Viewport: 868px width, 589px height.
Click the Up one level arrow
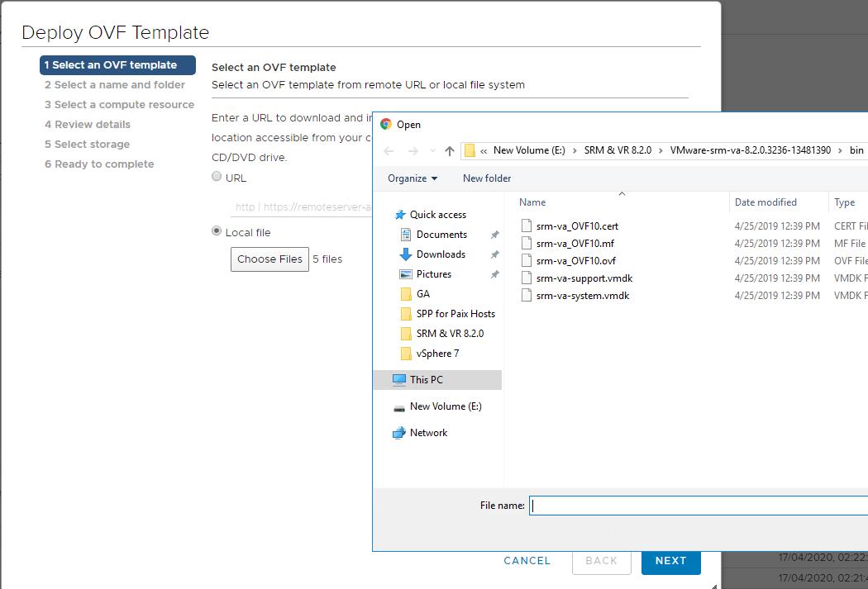click(x=450, y=151)
